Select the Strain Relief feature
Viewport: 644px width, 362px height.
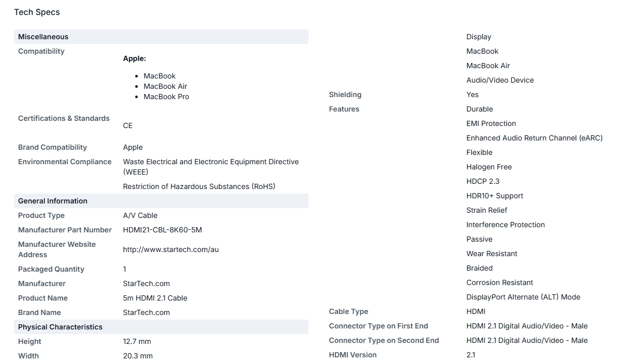(x=487, y=210)
